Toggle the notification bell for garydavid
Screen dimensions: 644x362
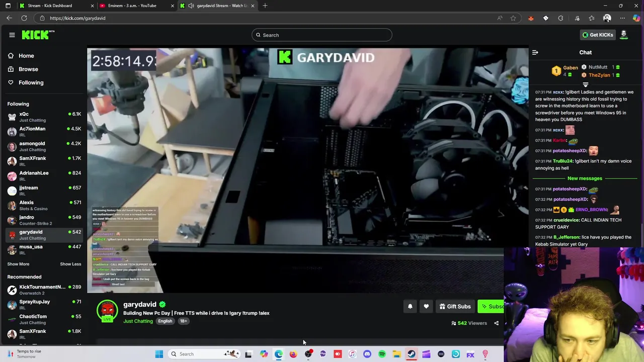pos(410,306)
